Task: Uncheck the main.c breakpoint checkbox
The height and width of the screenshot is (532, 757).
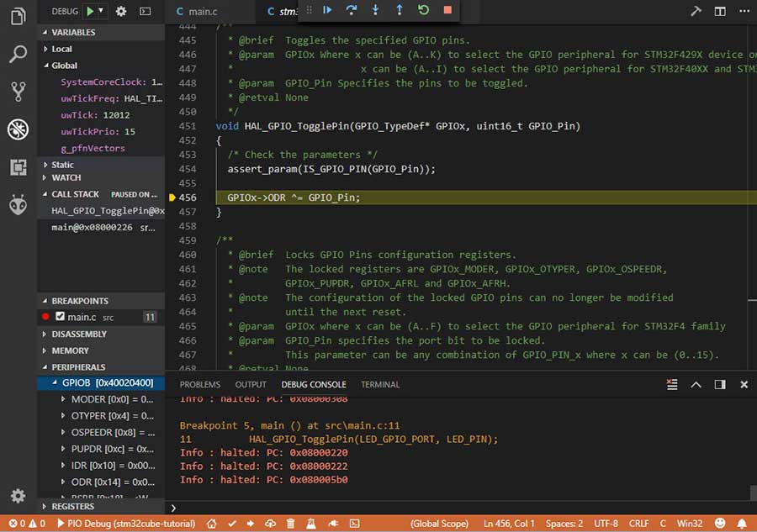Action: pos(60,317)
